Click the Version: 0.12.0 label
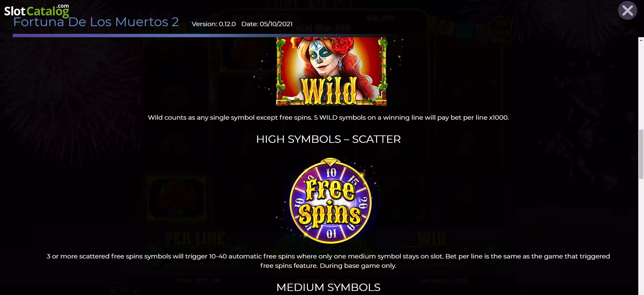Screen dimensions: 644x295 tap(214, 24)
